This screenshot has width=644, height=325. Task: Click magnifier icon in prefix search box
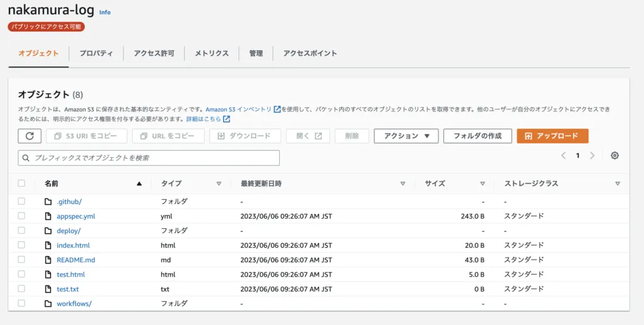click(26, 158)
